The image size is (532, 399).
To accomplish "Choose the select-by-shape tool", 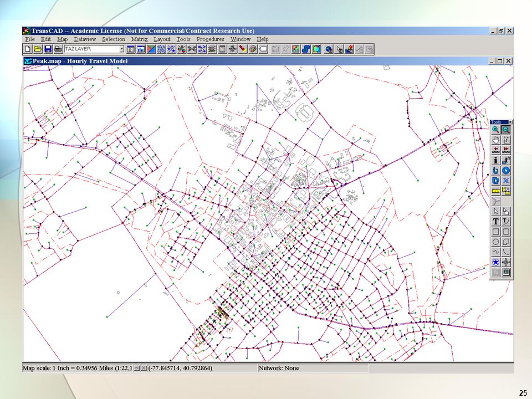I will (495, 181).
